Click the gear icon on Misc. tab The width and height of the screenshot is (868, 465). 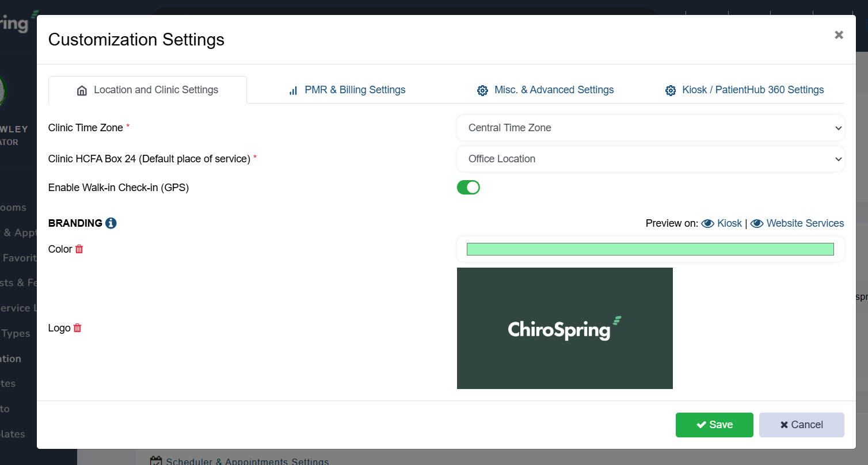coord(482,90)
